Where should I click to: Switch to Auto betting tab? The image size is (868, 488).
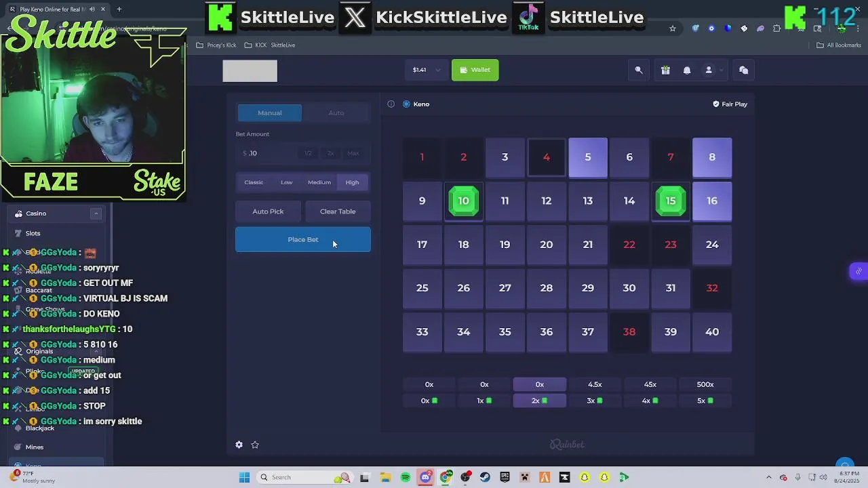pos(336,113)
